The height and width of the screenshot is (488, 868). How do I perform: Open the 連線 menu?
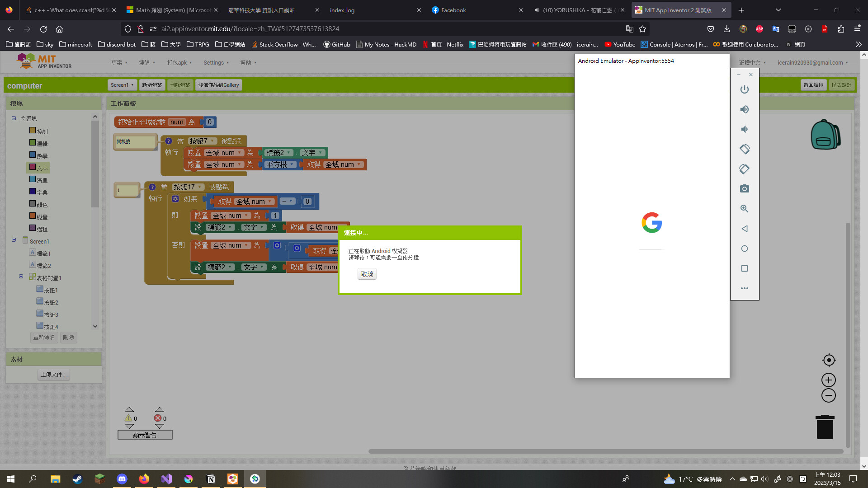click(x=147, y=63)
